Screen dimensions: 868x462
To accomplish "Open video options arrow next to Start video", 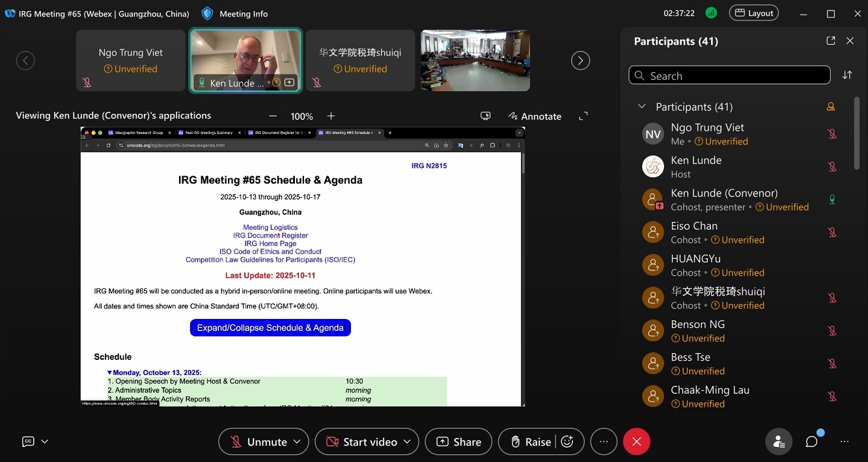I will click(407, 442).
